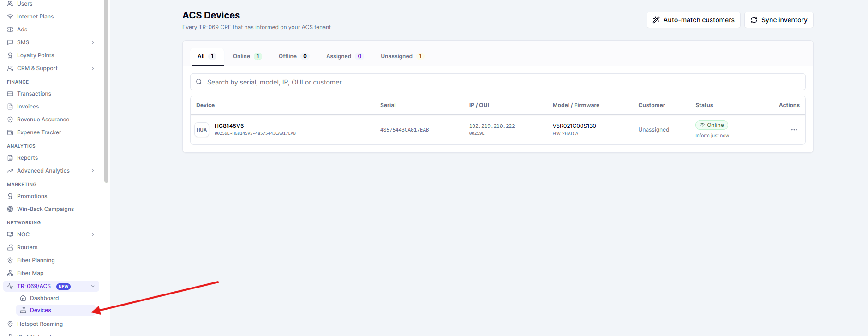
Task: Click the Internet Plans wifi icon
Action: pos(10,17)
